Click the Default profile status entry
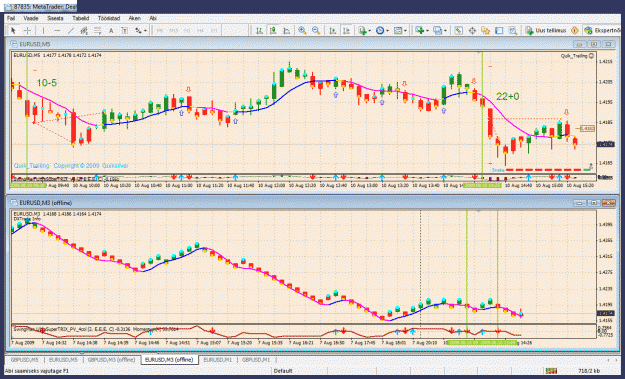Viewport: 625px width, 379px height. coord(283,371)
